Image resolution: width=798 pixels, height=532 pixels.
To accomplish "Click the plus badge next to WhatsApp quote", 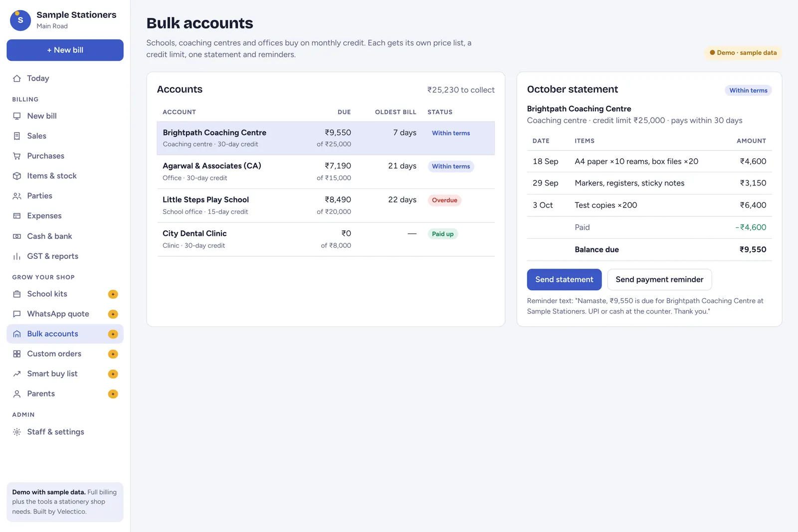I will pyautogui.click(x=113, y=314).
